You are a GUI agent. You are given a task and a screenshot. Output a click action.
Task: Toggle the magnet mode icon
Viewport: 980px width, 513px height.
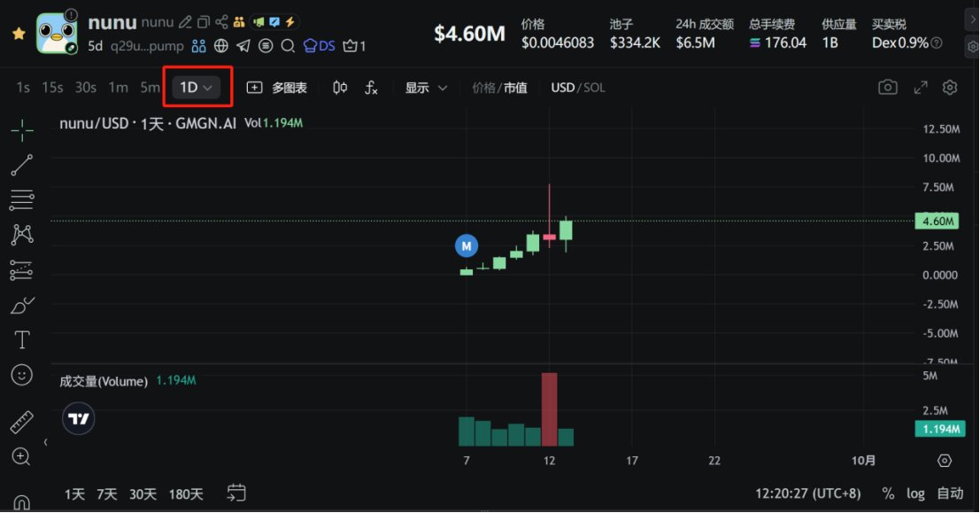(22, 502)
